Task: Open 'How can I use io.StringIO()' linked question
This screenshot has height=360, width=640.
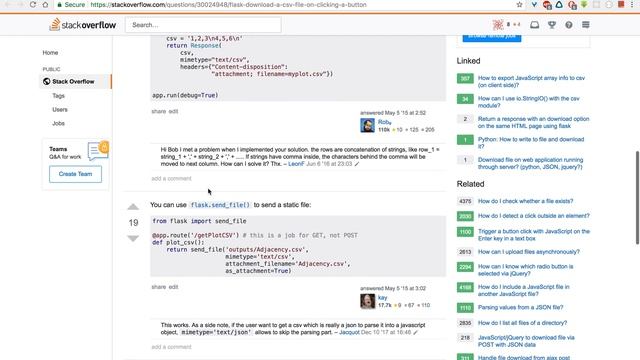Action: click(529, 102)
